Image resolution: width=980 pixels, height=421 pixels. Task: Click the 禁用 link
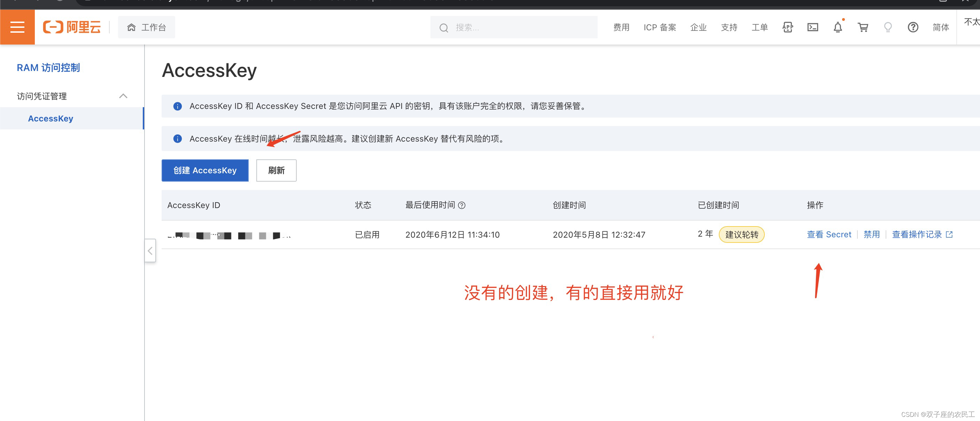pyautogui.click(x=872, y=235)
